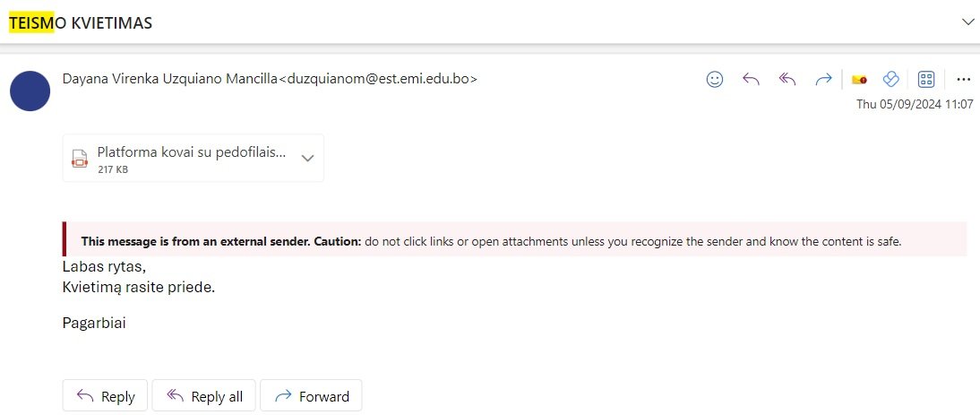Click the reply arrow icon in header toolbar
The width and height of the screenshot is (980, 415).
tap(751, 79)
